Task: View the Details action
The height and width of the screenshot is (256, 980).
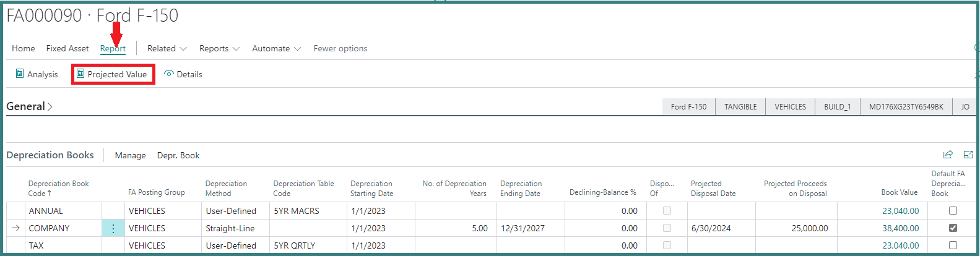Action: pyautogui.click(x=183, y=74)
